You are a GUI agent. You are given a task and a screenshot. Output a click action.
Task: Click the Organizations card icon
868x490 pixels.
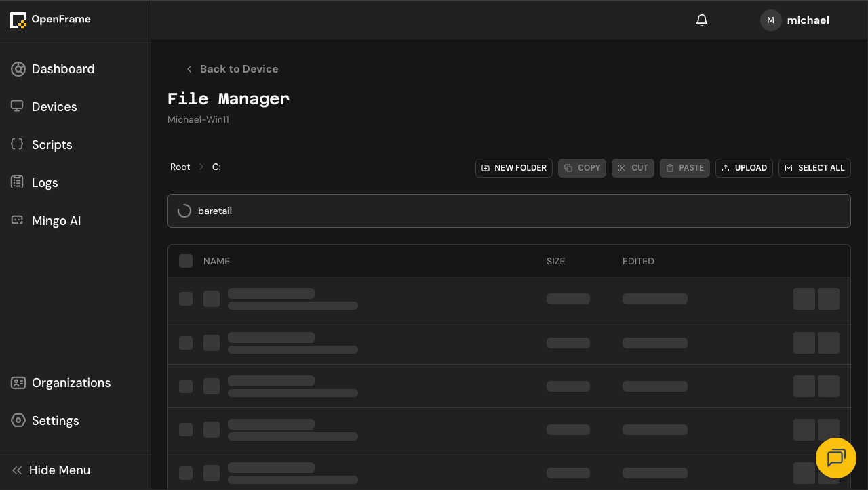coord(18,383)
